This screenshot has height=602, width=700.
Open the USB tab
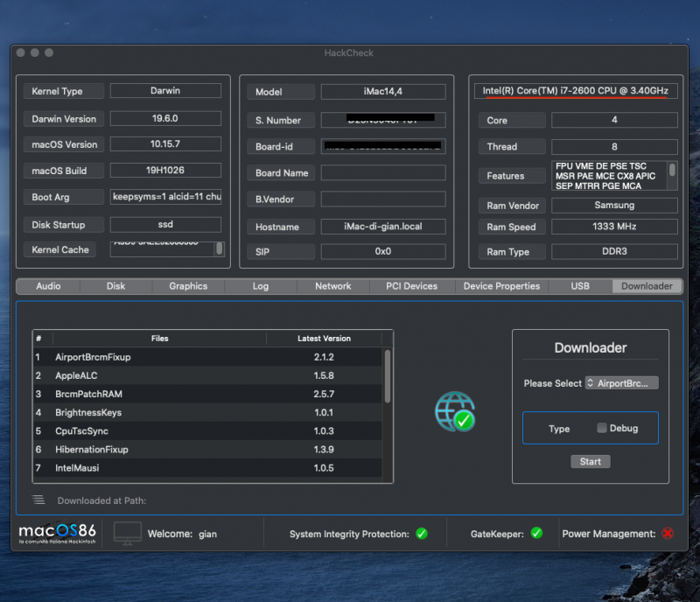tap(580, 286)
